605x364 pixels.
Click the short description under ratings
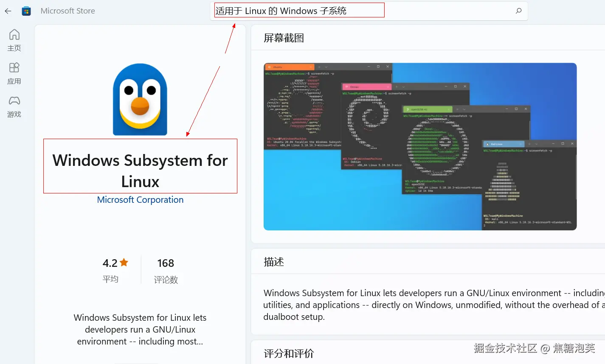tap(140, 330)
